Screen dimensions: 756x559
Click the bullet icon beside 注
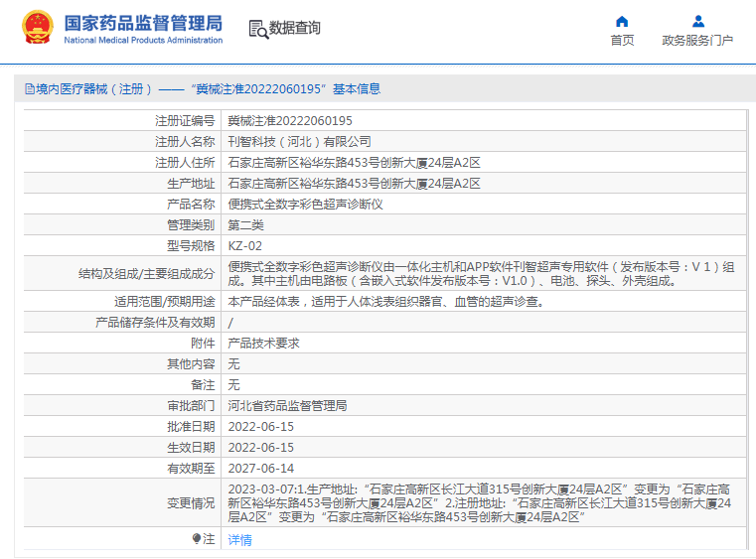click(x=197, y=539)
